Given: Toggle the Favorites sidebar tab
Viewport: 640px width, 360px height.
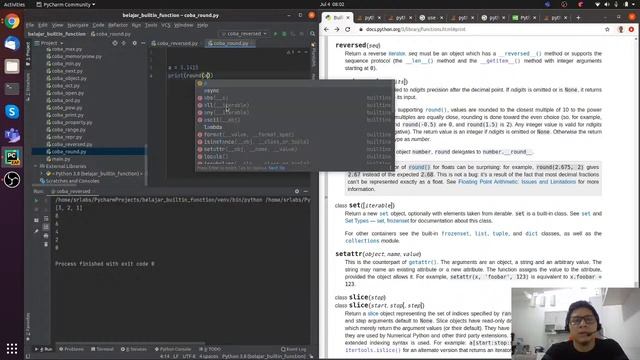Looking at the screenshot, I should click(28, 327).
